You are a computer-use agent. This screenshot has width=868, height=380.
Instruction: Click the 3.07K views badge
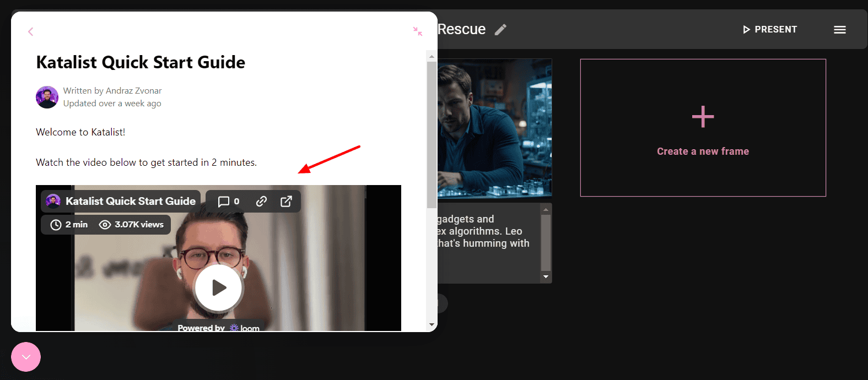(x=131, y=225)
